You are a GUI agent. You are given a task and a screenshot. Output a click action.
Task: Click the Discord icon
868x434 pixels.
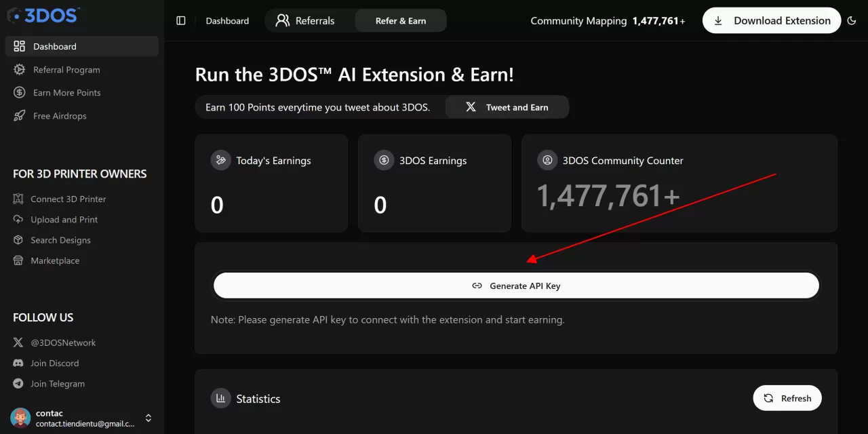tap(18, 363)
